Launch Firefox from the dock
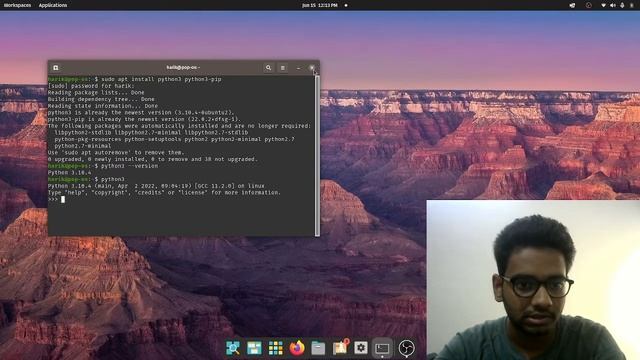This screenshot has width=640, height=360. 297,348
